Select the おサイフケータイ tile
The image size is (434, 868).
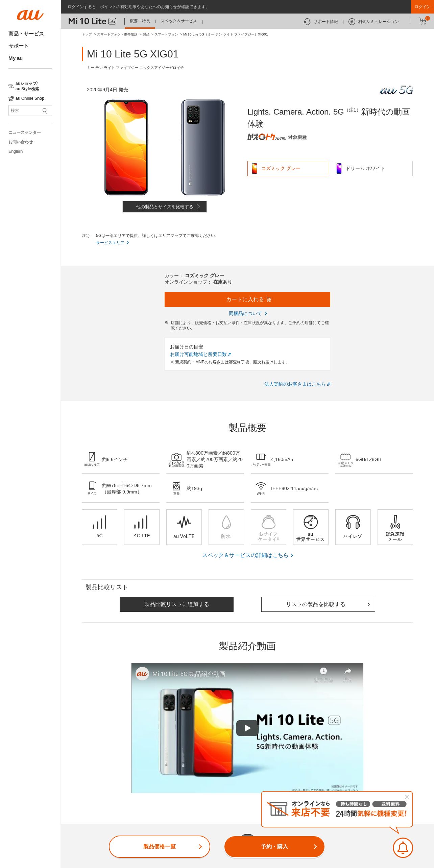(268, 527)
